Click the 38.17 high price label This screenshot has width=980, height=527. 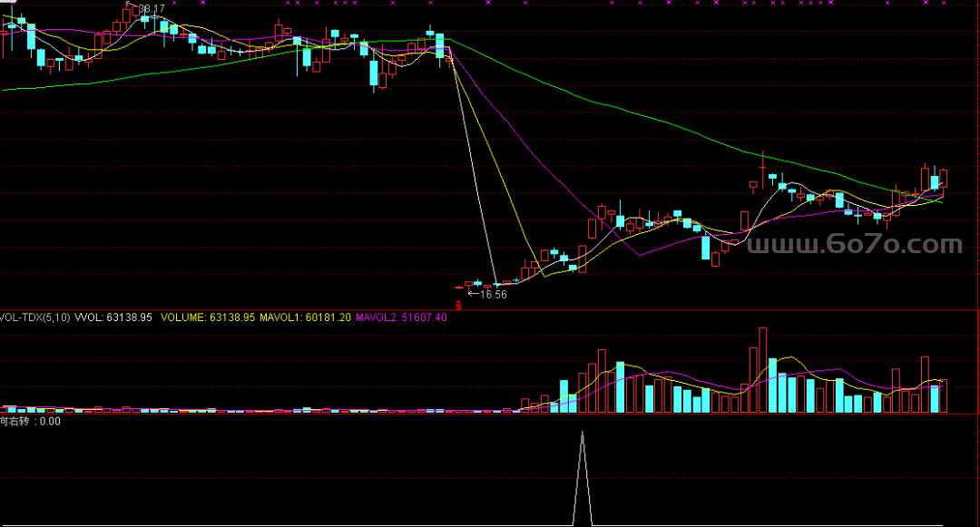tap(151, 9)
